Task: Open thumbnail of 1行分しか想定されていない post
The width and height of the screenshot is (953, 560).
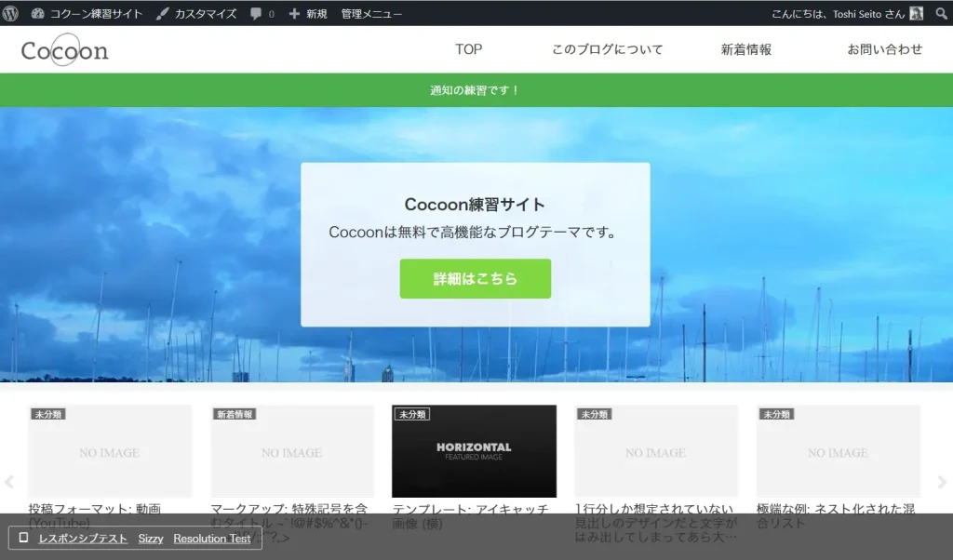Action: coord(656,451)
